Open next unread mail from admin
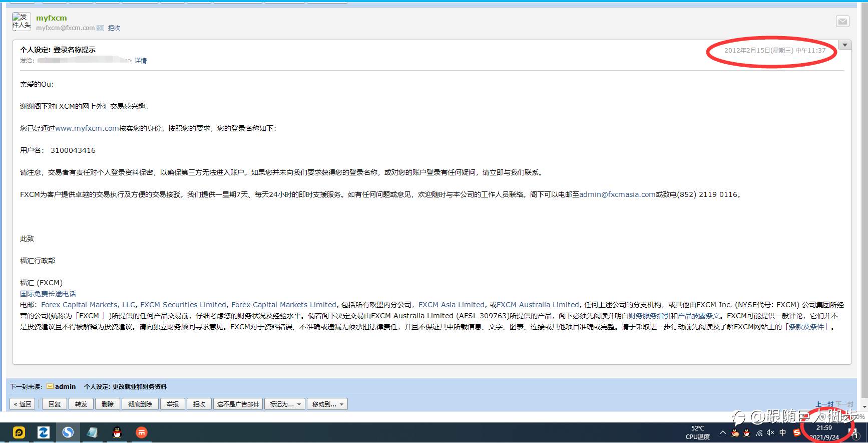868x443 pixels. 65,386
